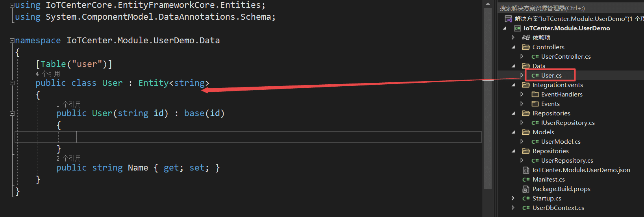Collapse the User class outlining region
The width and height of the screenshot is (644, 217).
(x=12, y=83)
